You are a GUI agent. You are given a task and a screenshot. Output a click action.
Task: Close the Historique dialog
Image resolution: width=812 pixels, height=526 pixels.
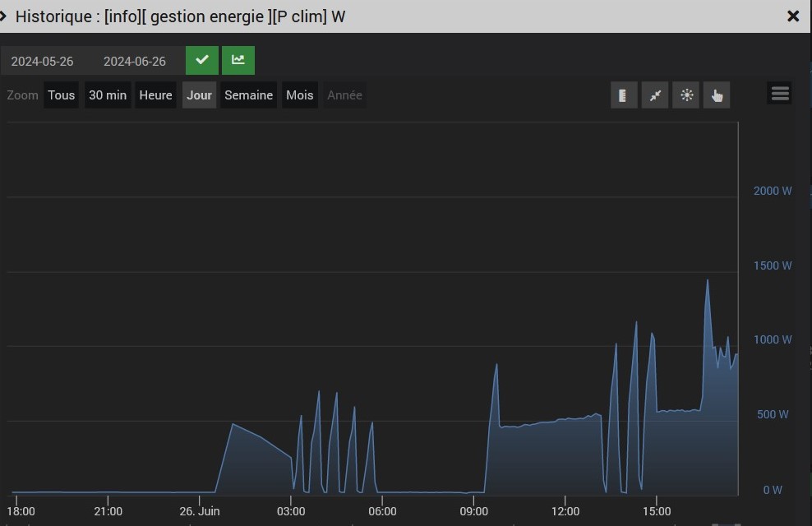(793, 16)
